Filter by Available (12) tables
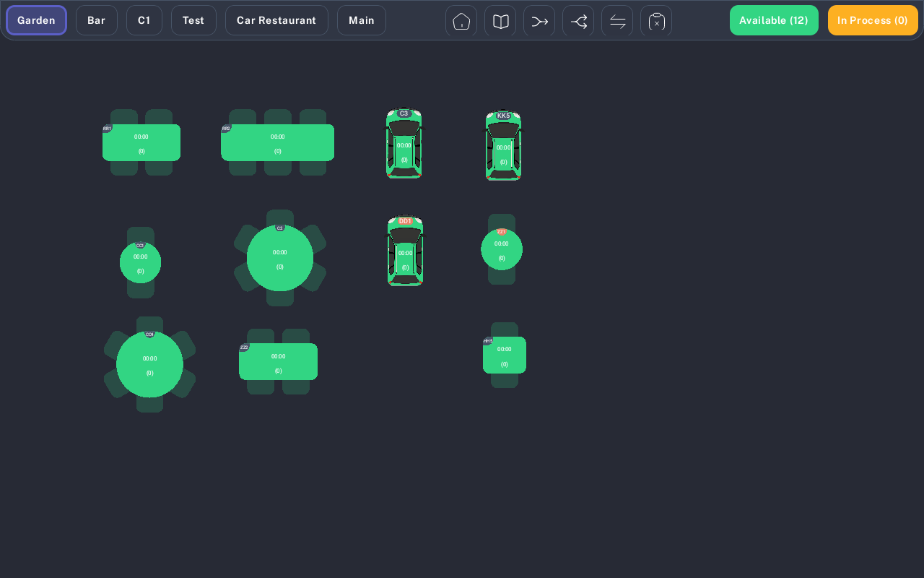The width and height of the screenshot is (924, 578). [774, 20]
